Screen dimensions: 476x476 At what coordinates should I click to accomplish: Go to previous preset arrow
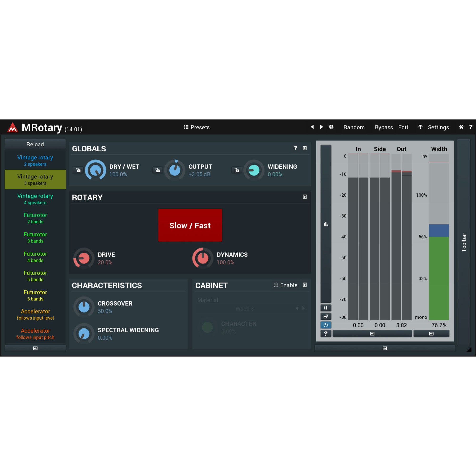tap(312, 127)
